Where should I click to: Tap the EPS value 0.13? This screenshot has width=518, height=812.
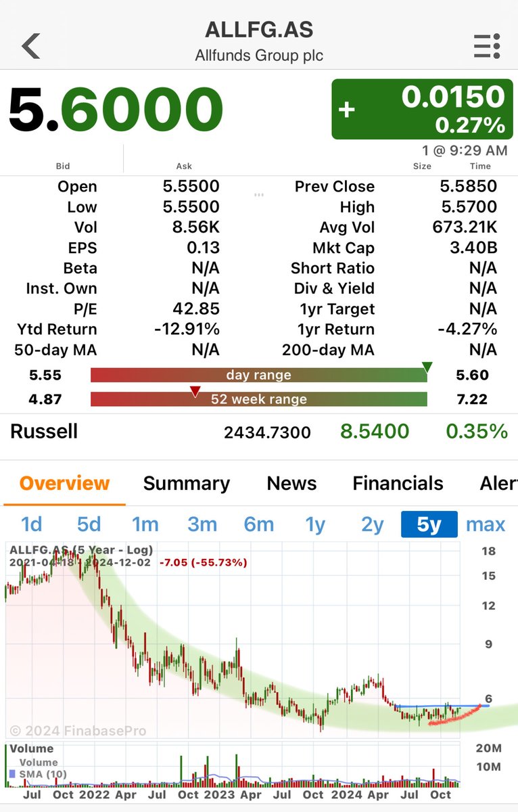[x=204, y=248]
